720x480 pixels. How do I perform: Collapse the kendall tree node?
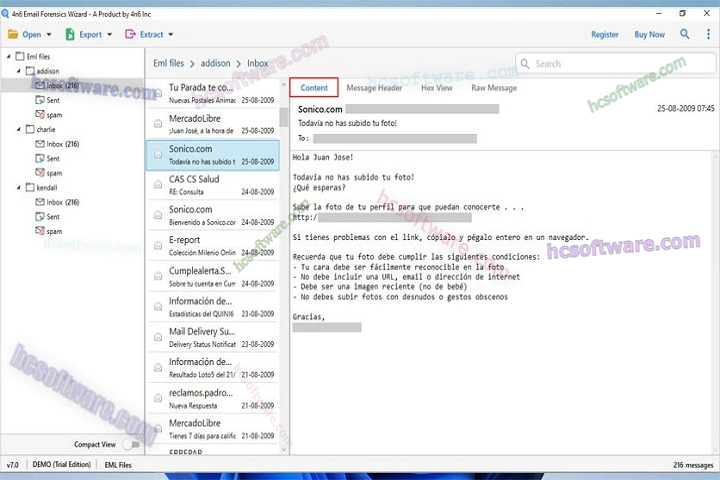pyautogui.click(x=19, y=187)
